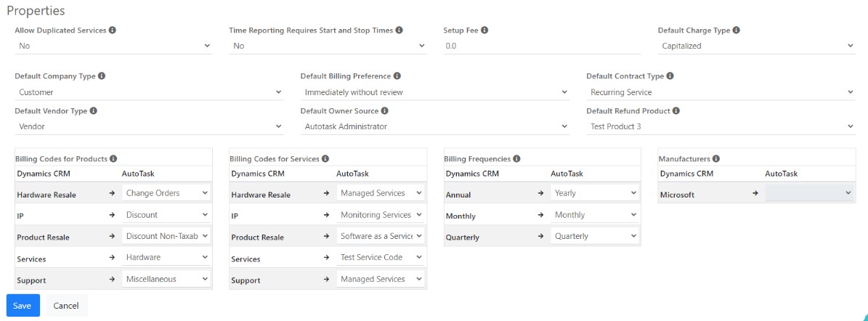Click info icon next to Default Owner Source
Screen dimensions: 868x321
(x=384, y=111)
